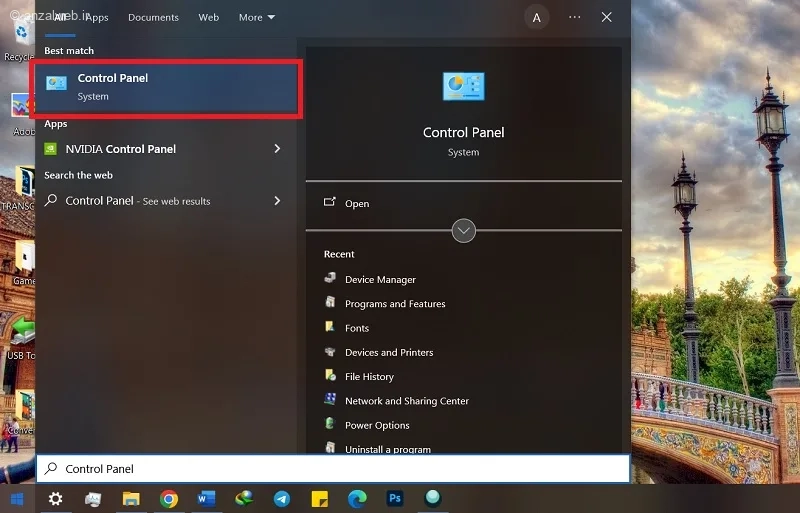Switch to the Web search tab
This screenshot has height=513, width=800.
(209, 17)
